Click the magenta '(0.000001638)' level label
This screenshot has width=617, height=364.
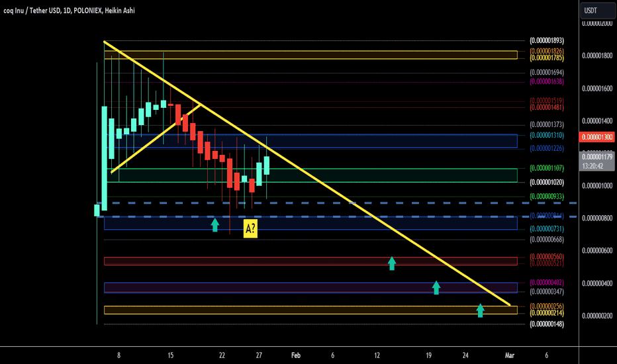(547, 81)
